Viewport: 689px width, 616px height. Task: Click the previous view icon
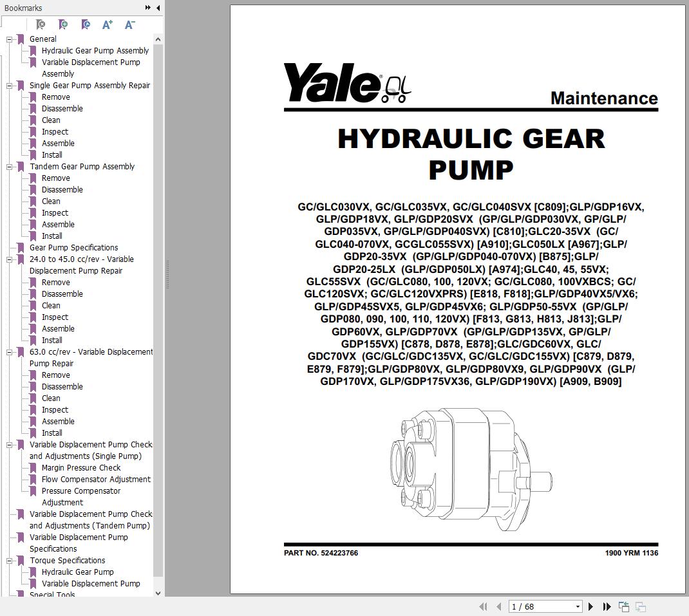coord(624,607)
